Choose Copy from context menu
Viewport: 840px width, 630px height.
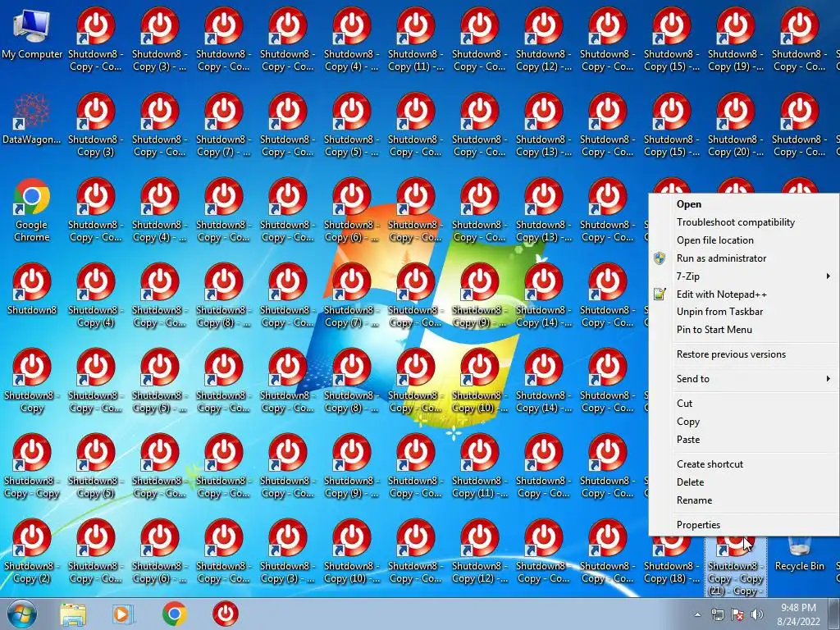click(x=743, y=422)
